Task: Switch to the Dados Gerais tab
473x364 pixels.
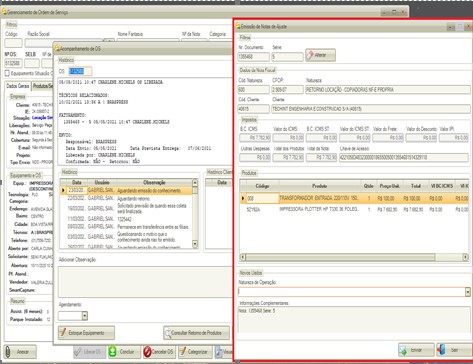Action: (x=18, y=86)
